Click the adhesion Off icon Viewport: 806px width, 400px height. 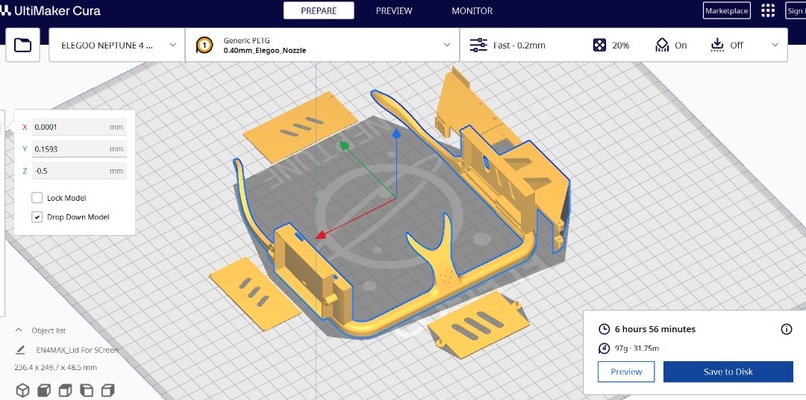[x=717, y=45]
